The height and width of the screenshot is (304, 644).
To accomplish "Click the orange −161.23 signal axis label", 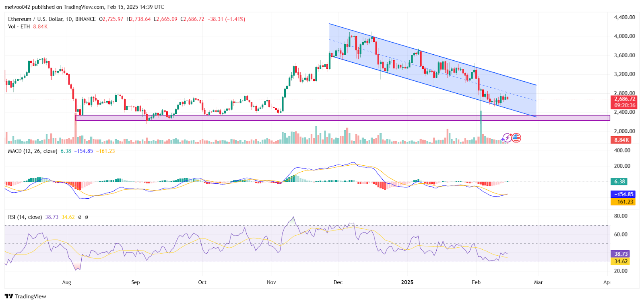I will click(x=623, y=202).
